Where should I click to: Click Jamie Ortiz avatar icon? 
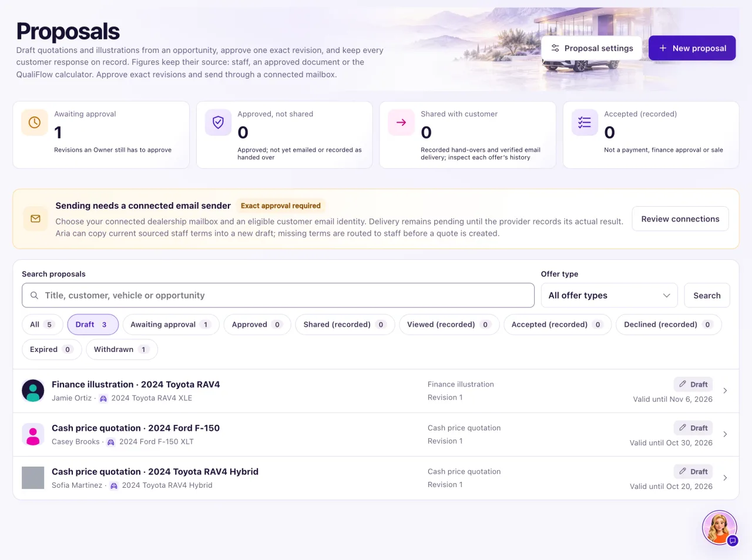[x=33, y=391]
